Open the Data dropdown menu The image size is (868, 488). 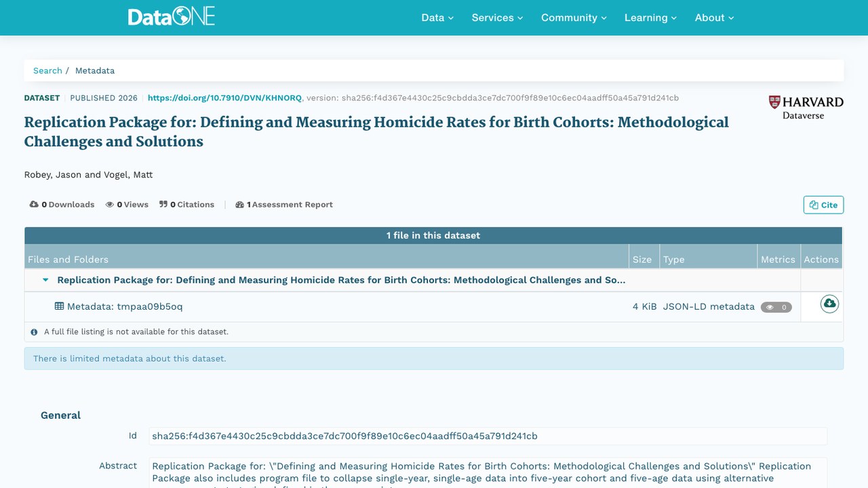(437, 18)
